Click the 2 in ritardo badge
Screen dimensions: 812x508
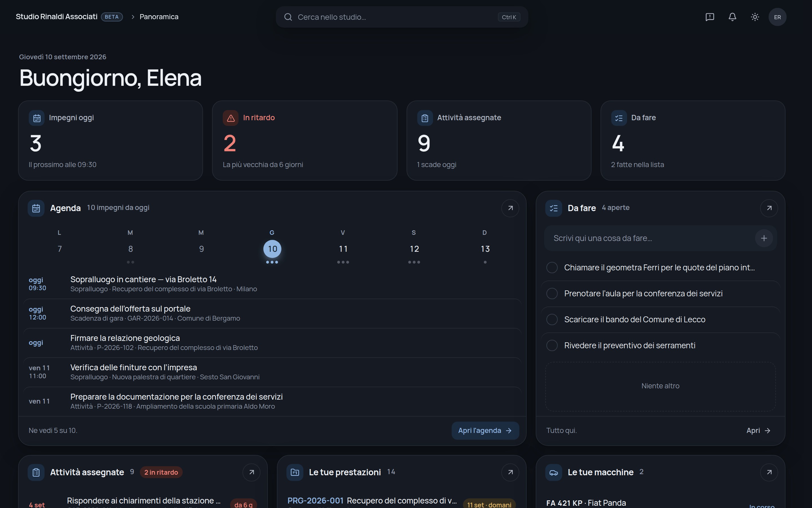(x=161, y=472)
